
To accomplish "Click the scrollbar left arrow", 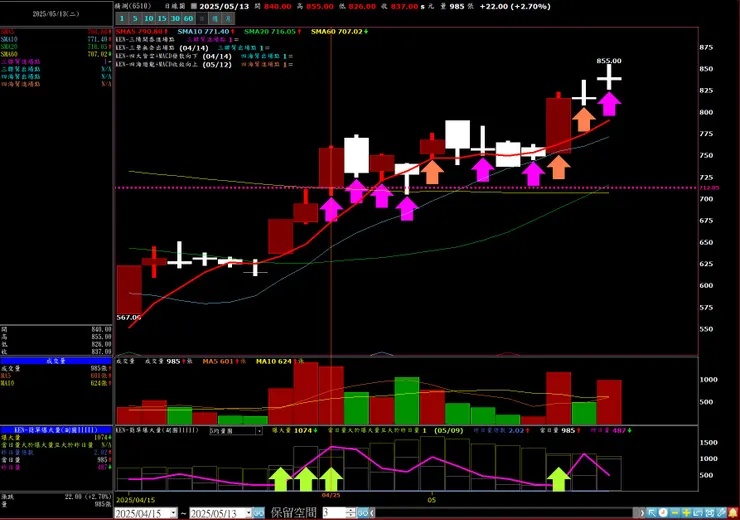I will (372, 513).
